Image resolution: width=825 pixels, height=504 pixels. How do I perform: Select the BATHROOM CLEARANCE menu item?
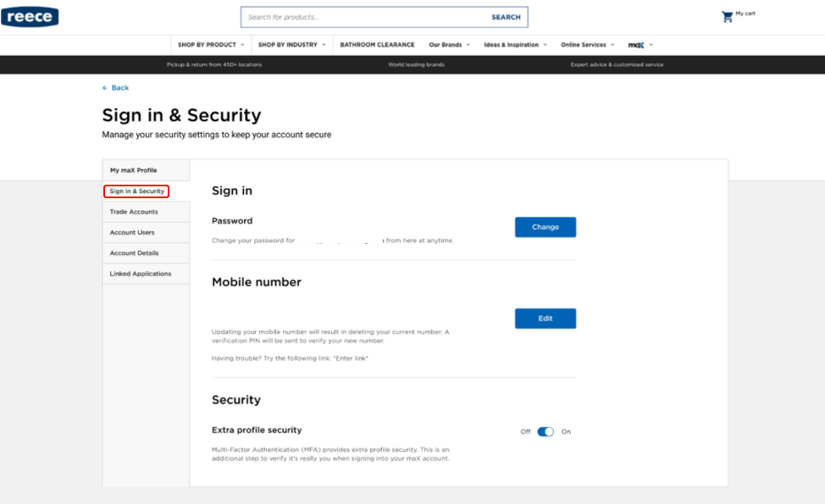pyautogui.click(x=377, y=44)
